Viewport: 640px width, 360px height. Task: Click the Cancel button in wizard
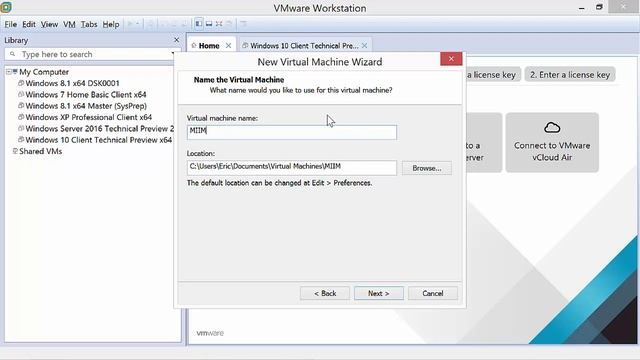tap(433, 293)
